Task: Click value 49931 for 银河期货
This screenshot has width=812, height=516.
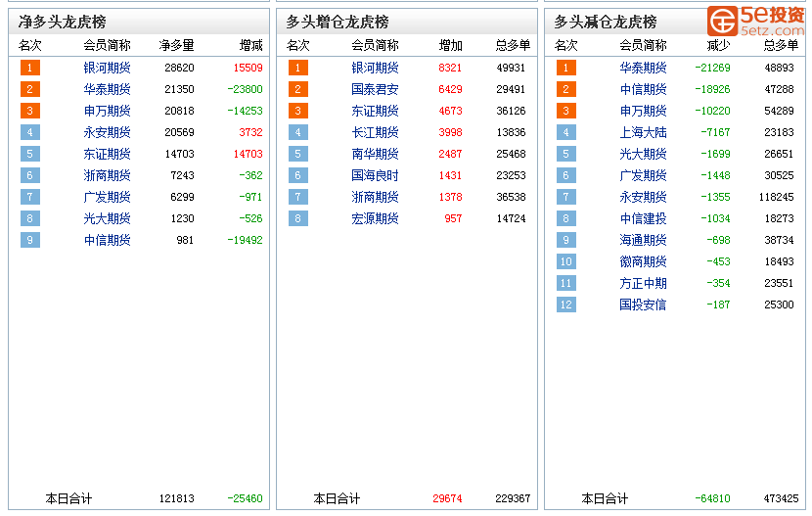Action: [x=511, y=68]
